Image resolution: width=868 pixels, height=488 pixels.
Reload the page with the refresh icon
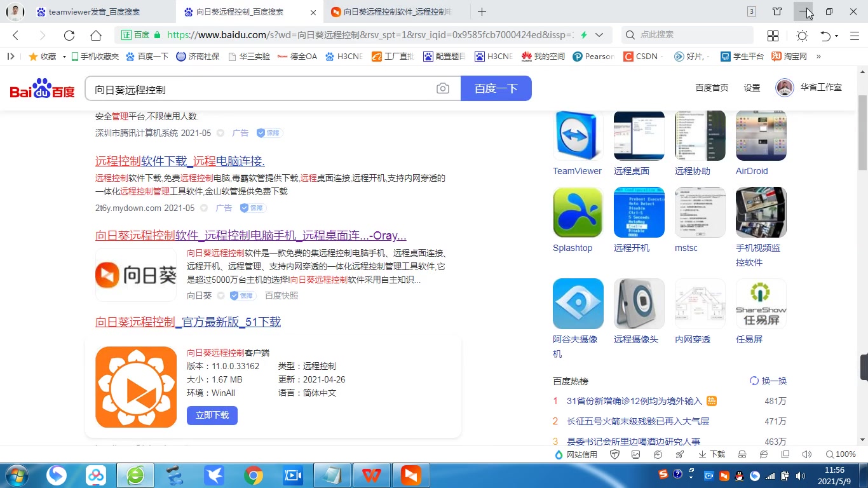[x=69, y=36]
